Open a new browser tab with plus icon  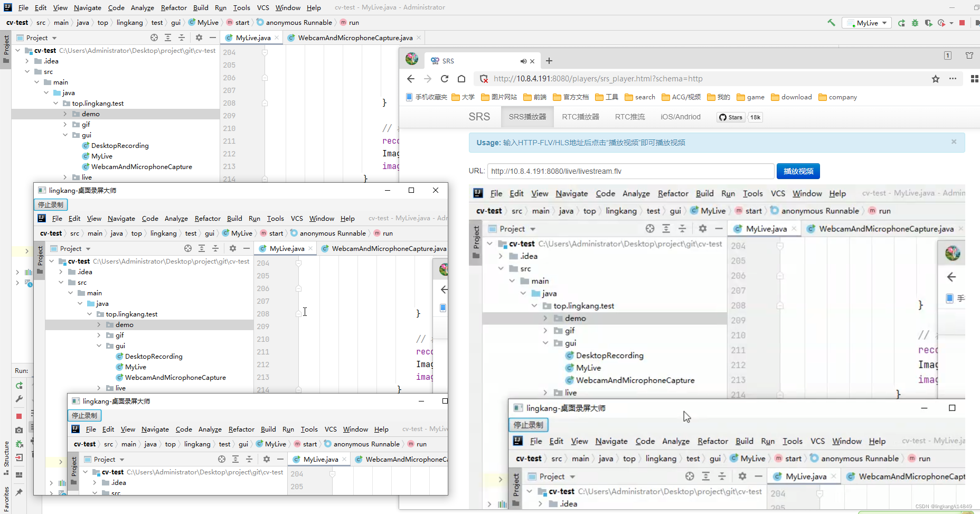(549, 61)
